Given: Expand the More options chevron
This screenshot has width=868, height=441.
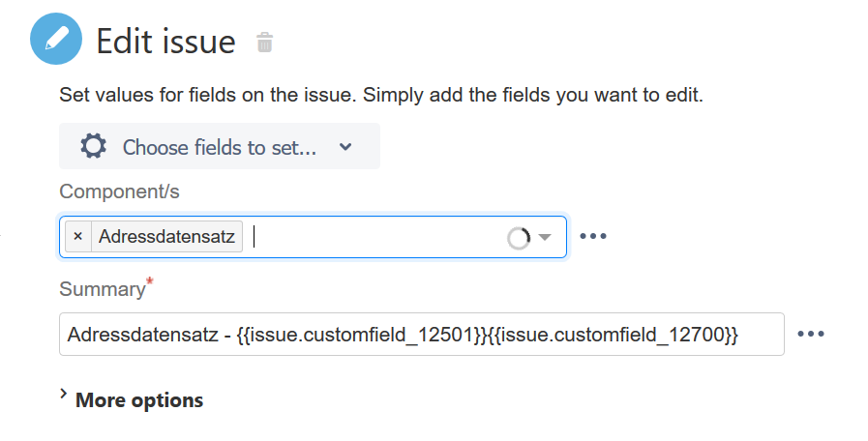Looking at the screenshot, I should click(64, 395).
